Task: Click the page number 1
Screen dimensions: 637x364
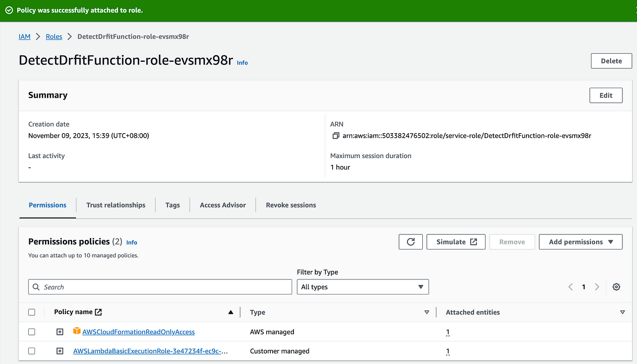Action: pos(584,287)
